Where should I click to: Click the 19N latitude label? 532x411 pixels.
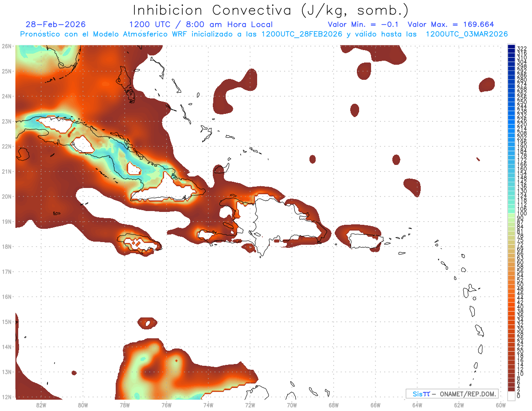coord(7,221)
